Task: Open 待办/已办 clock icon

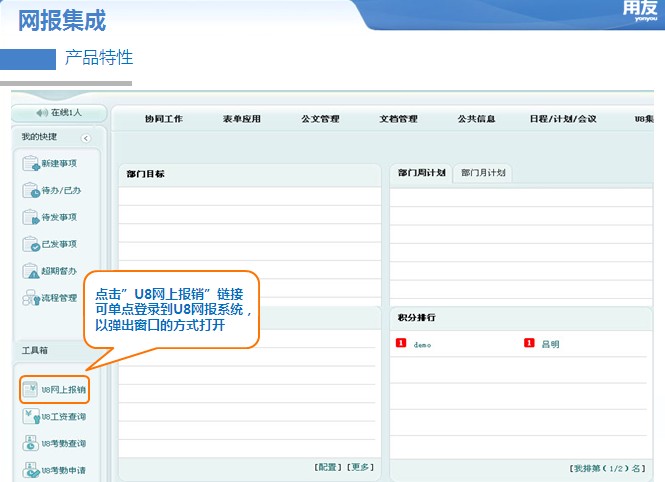Action: pos(31,190)
